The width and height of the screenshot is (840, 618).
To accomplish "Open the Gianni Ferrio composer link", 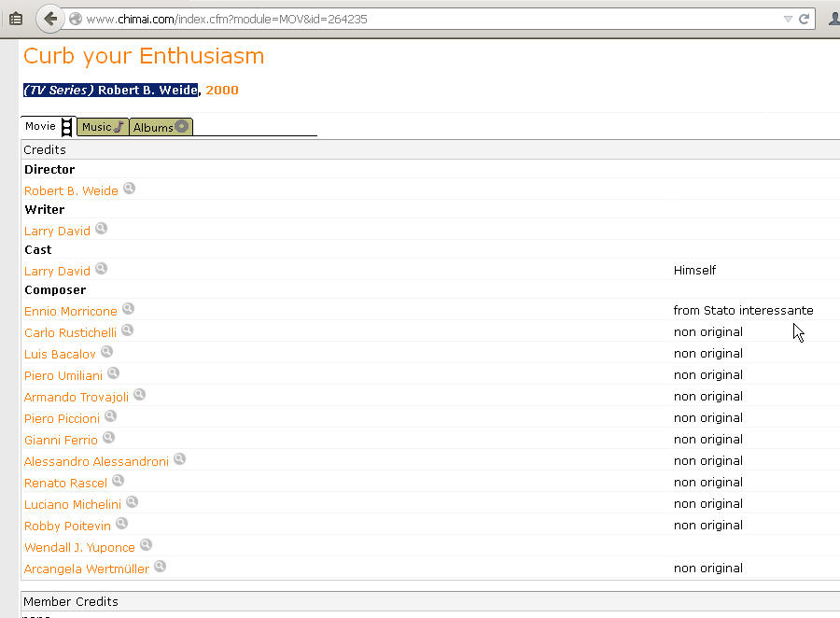I will click(61, 440).
